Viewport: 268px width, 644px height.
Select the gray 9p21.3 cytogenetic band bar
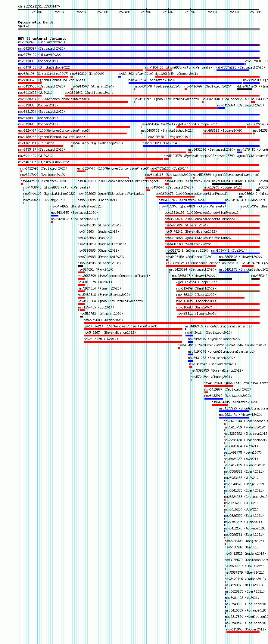pos(139,29)
